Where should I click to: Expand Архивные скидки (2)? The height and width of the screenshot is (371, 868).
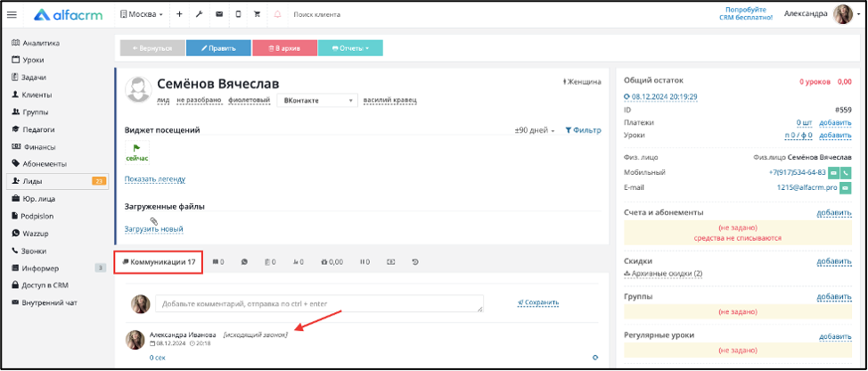(663, 274)
